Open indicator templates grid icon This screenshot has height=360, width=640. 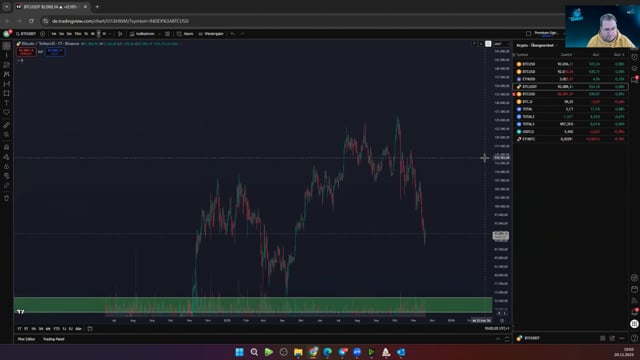pos(167,34)
